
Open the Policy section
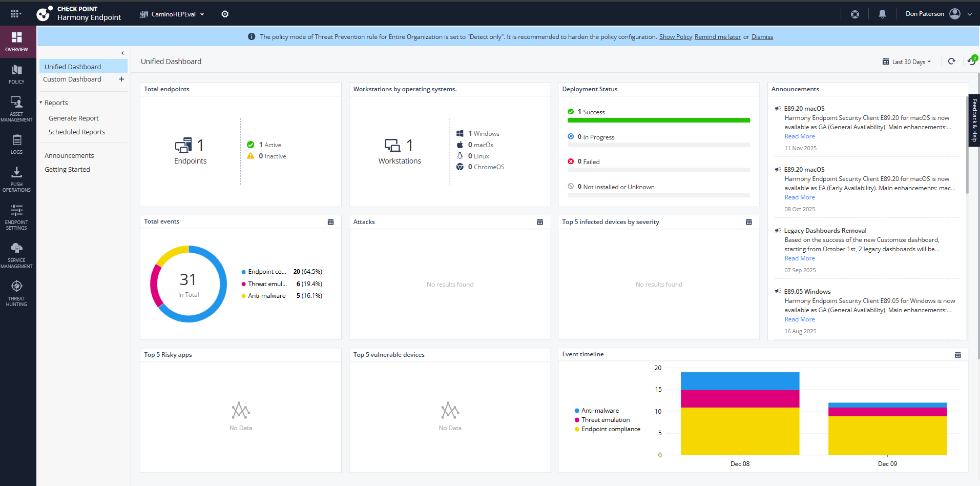pos(16,74)
